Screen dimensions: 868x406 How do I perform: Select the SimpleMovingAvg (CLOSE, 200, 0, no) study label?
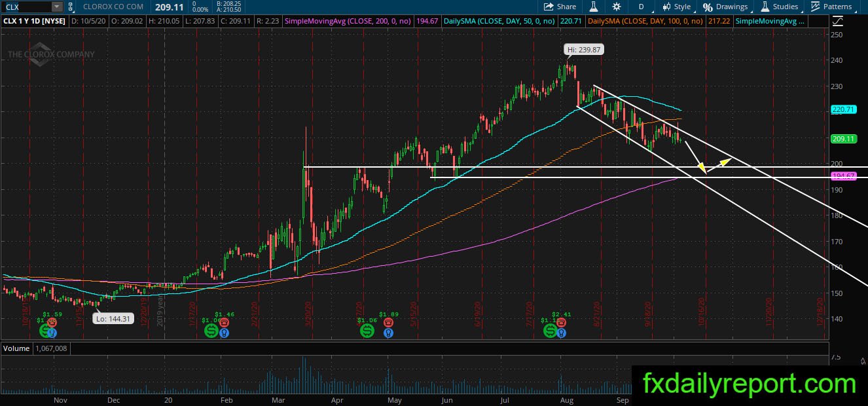tap(348, 21)
